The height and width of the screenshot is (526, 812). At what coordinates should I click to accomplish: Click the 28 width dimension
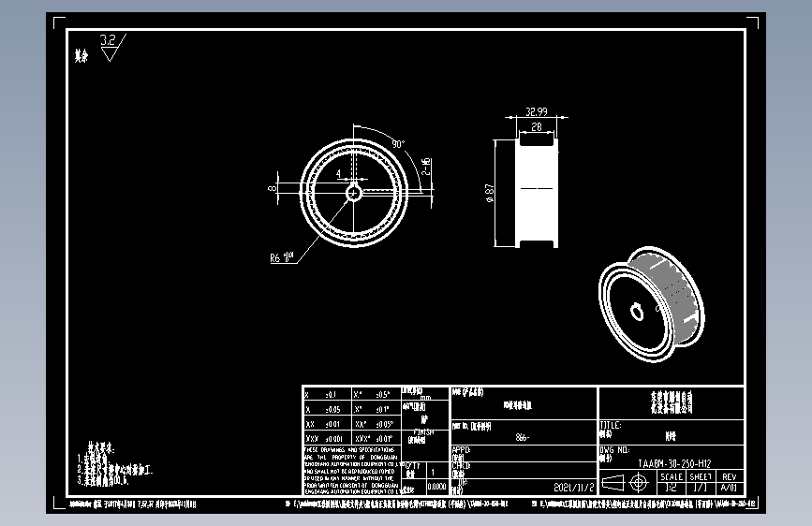[537, 126]
